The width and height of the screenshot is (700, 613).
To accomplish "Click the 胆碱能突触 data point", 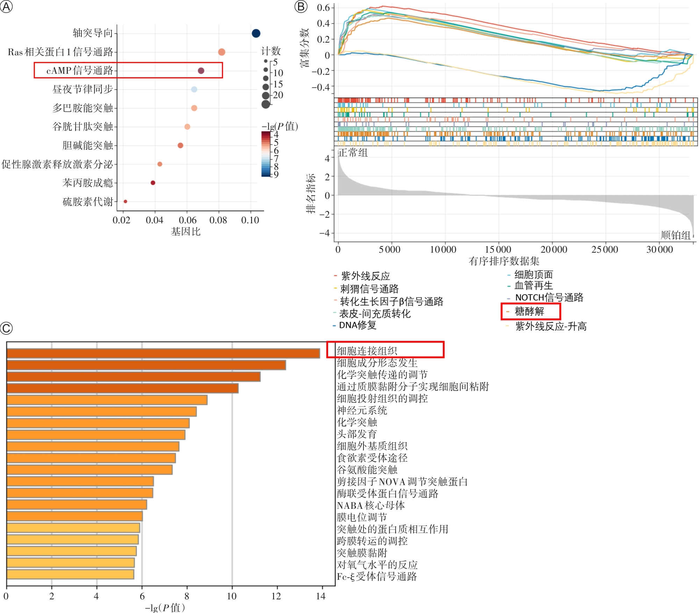I will 180,145.
